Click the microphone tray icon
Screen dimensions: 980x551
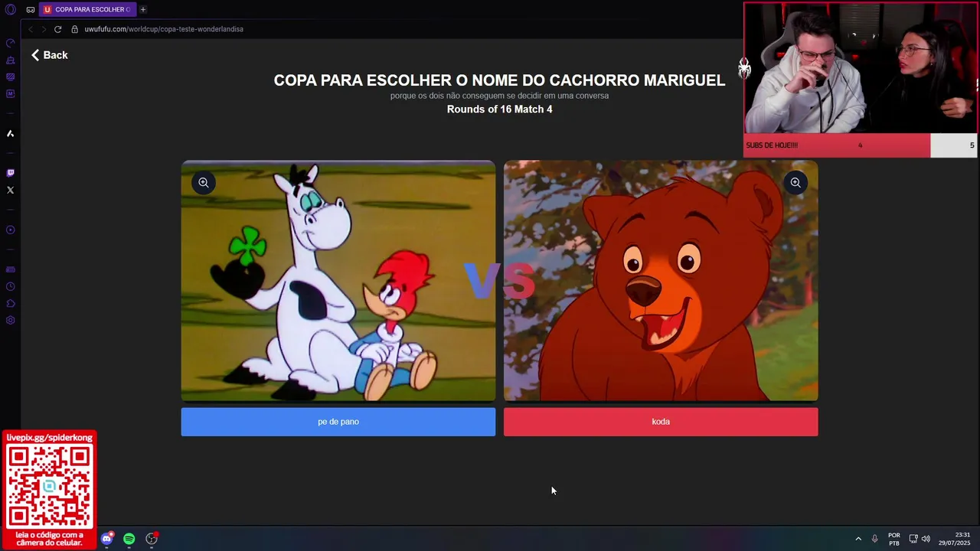[x=874, y=539]
